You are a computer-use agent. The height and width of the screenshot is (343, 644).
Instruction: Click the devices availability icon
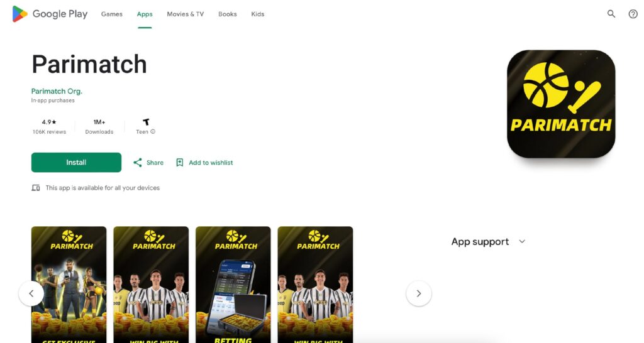(x=36, y=188)
